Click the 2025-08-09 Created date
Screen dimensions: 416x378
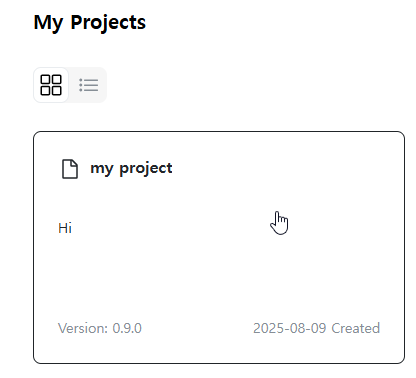pyautogui.click(x=316, y=328)
